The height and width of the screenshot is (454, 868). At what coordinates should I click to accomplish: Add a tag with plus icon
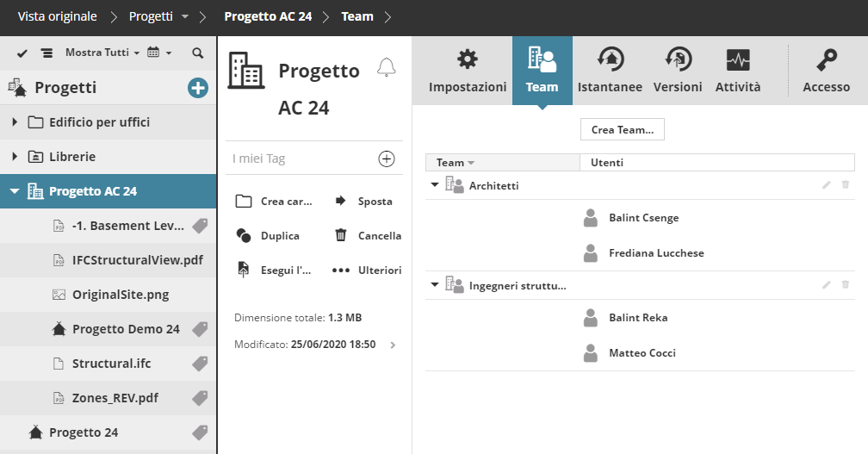pos(387,159)
